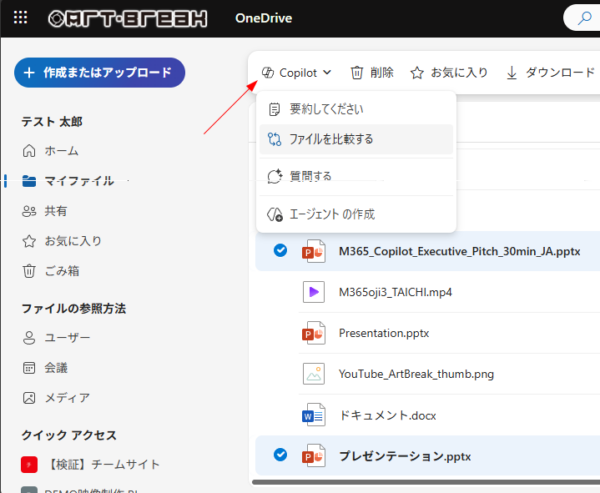The height and width of the screenshot is (493, 600).
Task: Select 質問する in the Copilot menu
Action: coord(310,176)
